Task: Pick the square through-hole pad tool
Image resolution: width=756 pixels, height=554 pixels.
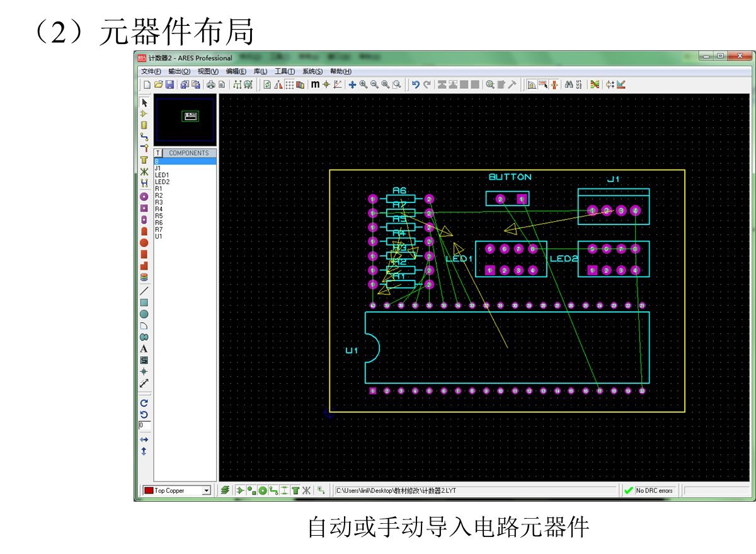Action: click(x=144, y=207)
